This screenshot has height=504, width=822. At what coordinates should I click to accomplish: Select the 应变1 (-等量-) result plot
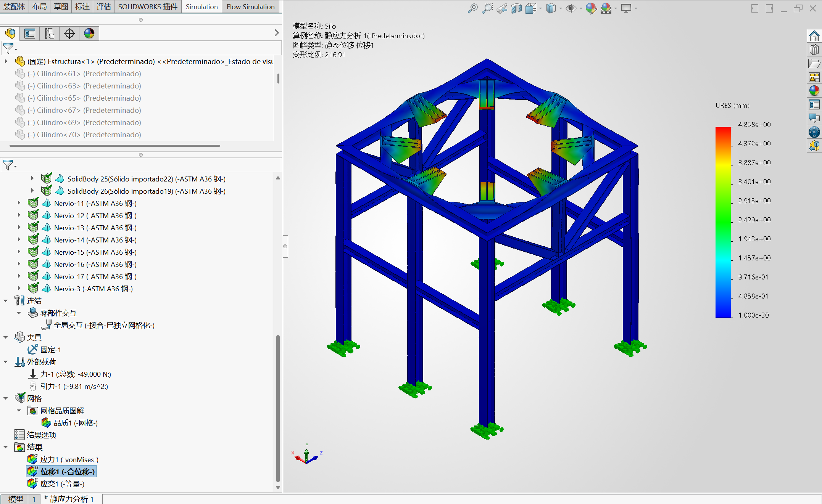pyautogui.click(x=56, y=484)
